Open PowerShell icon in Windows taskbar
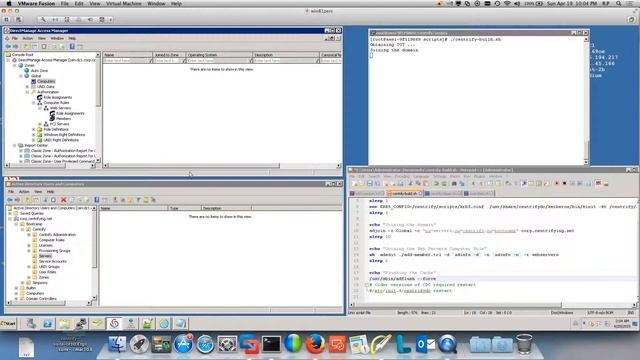This screenshot has width=640, height=360. coord(47,324)
